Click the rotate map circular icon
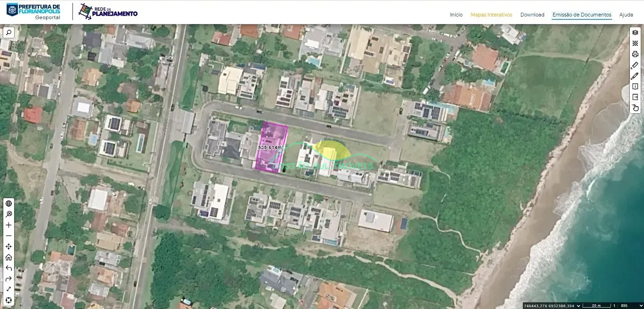The height and width of the screenshot is (309, 644). pos(8,301)
